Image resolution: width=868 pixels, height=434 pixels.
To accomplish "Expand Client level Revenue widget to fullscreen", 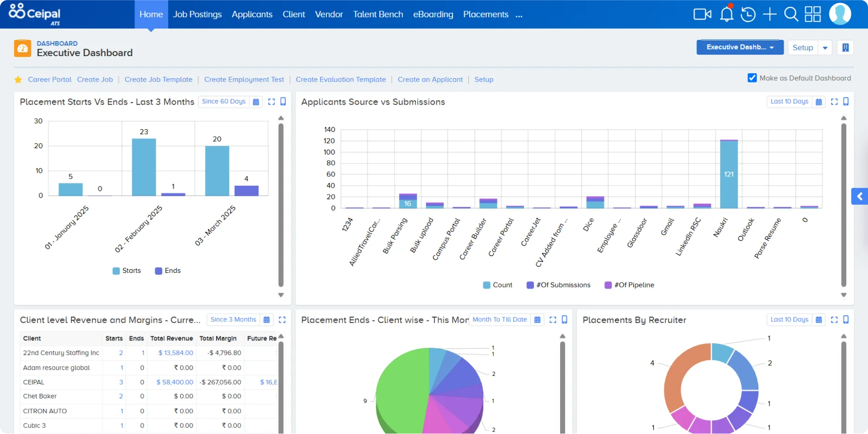I will (x=282, y=320).
